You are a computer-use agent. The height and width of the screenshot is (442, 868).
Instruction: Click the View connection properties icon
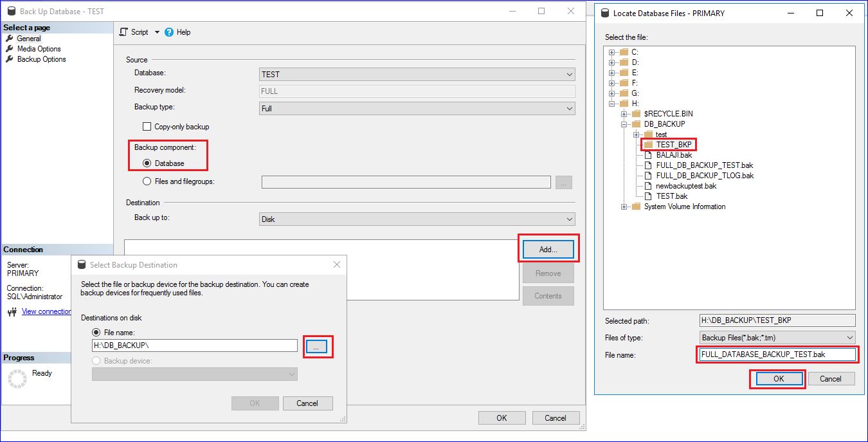coord(12,312)
